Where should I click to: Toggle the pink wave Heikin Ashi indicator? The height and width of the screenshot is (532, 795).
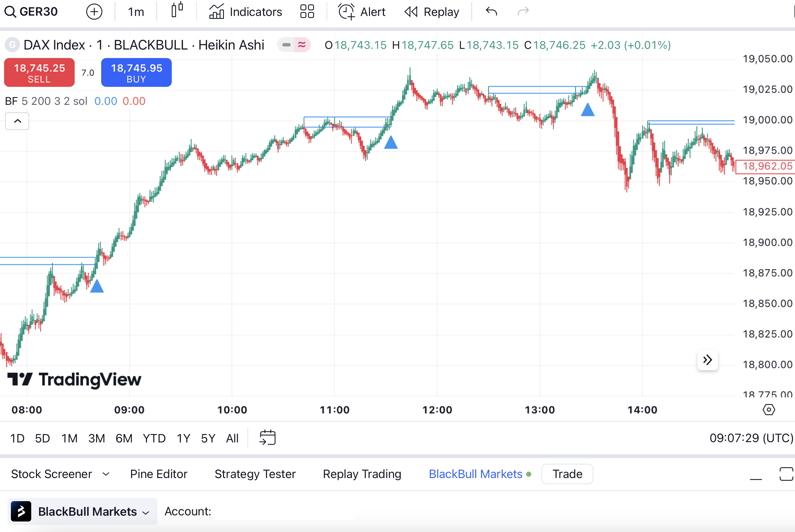click(302, 45)
